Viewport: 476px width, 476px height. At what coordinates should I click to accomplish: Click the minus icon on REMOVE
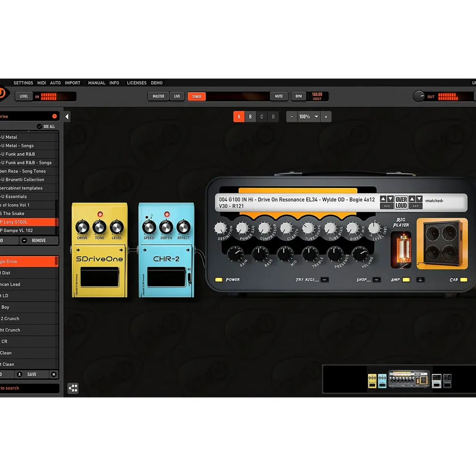coord(25,241)
